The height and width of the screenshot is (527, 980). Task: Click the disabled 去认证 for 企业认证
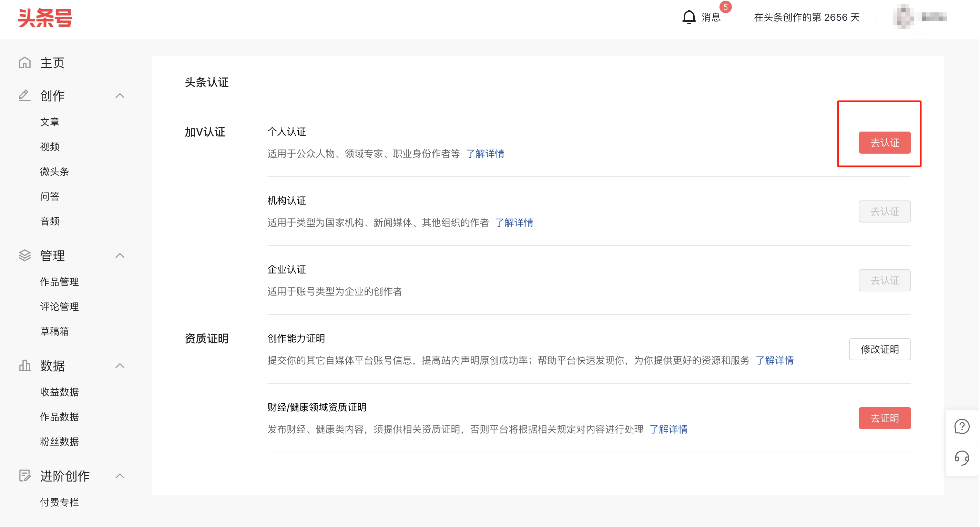[885, 280]
